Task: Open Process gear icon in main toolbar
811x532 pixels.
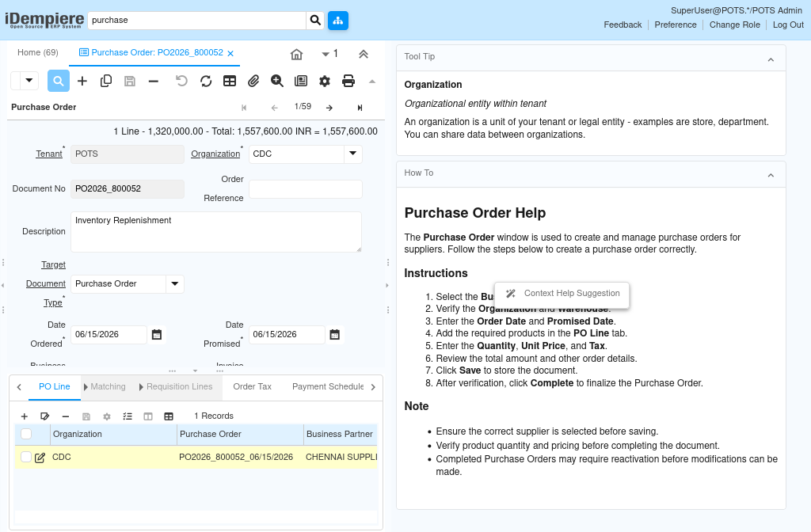Action: coord(324,82)
